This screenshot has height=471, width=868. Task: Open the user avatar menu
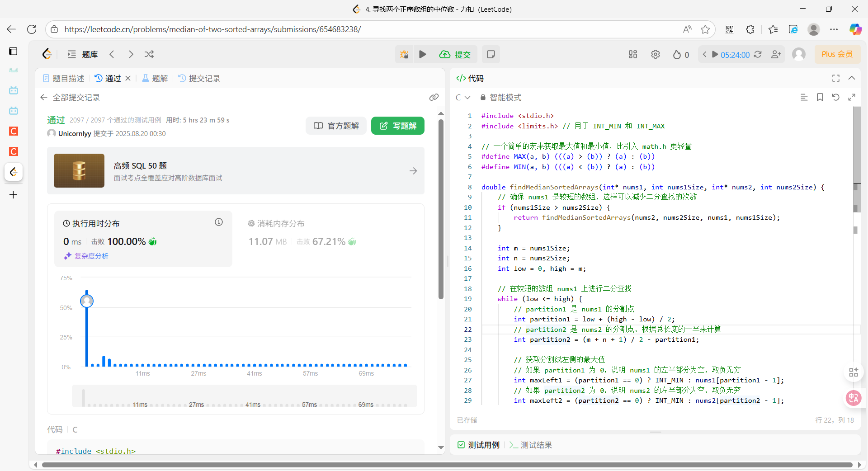coord(799,54)
